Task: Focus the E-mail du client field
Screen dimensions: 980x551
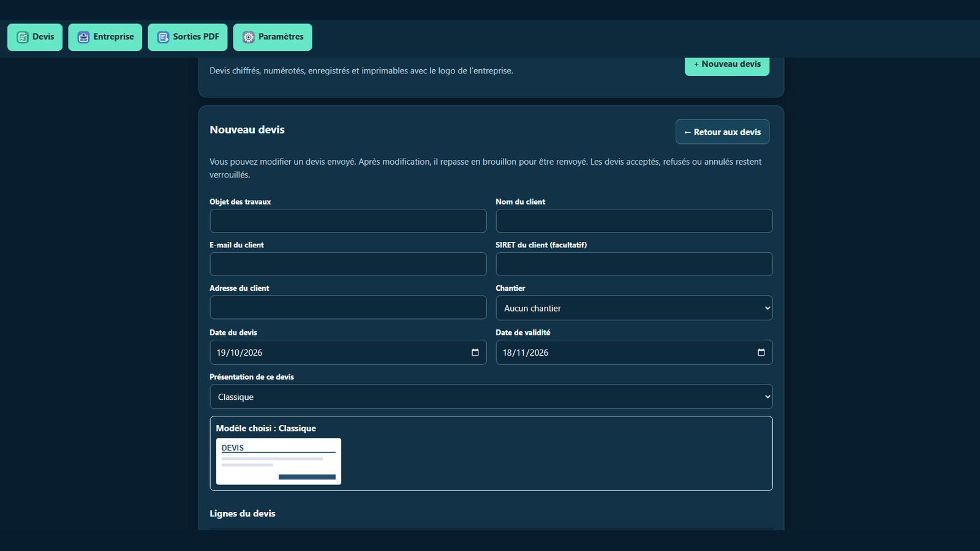Action: pos(348,264)
